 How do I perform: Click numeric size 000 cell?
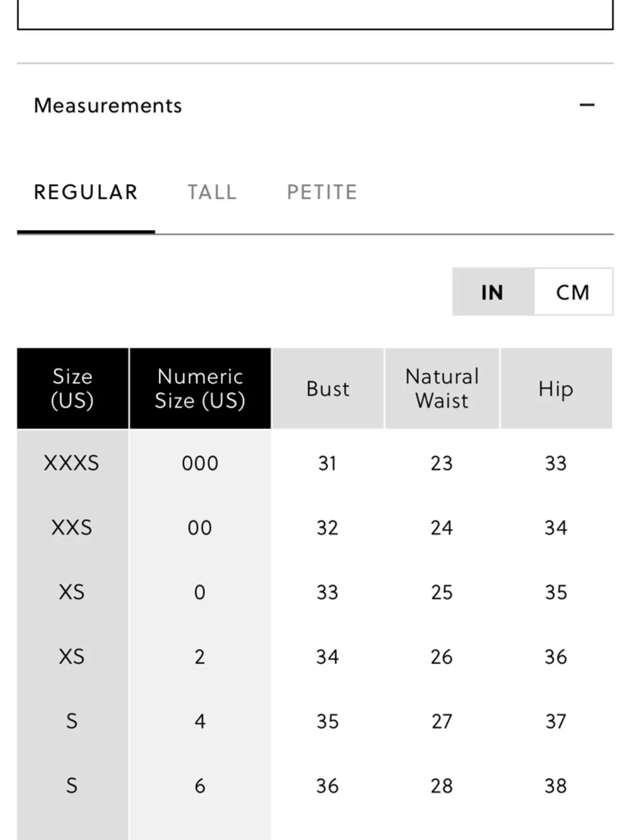point(200,463)
